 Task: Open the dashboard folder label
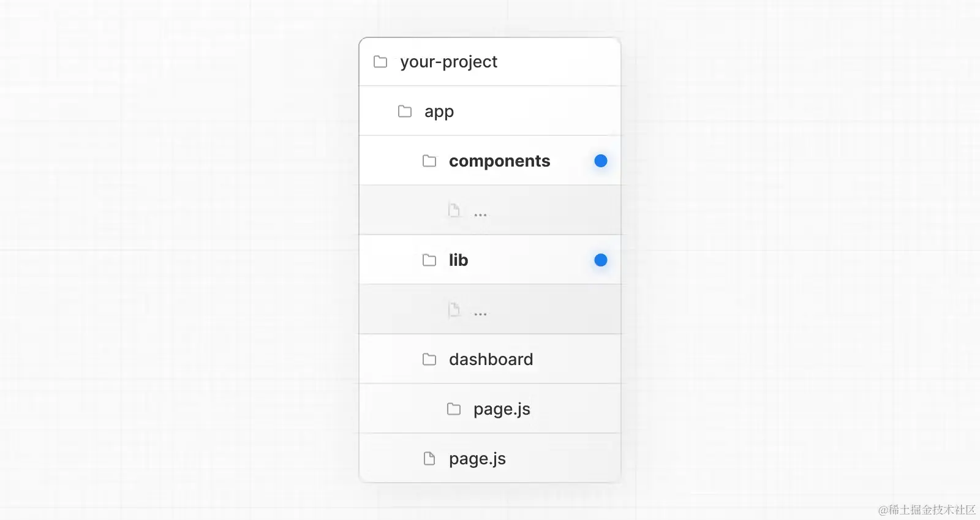(491, 359)
